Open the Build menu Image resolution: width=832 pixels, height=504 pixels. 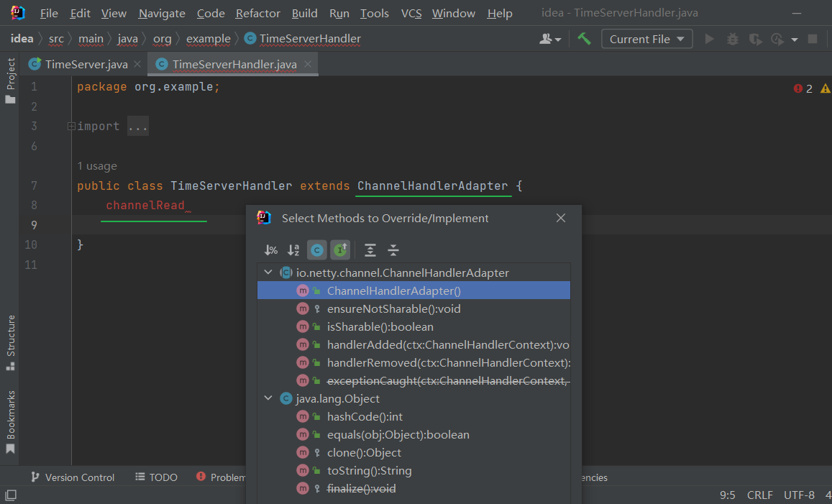(305, 13)
